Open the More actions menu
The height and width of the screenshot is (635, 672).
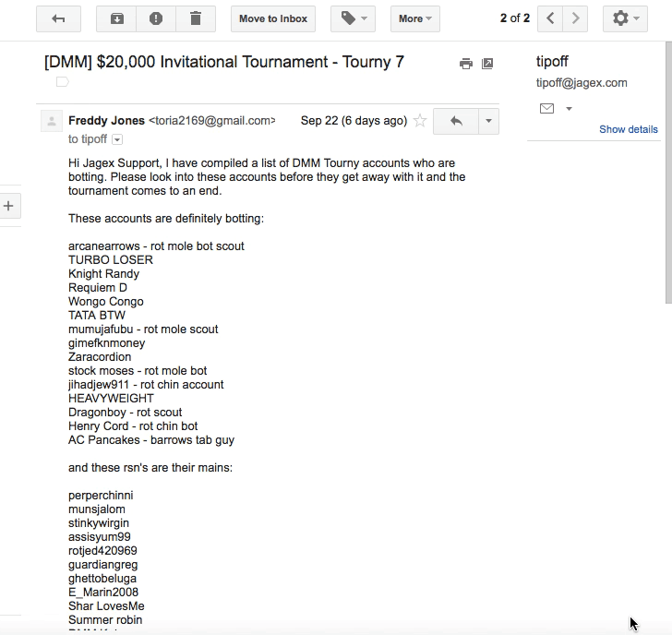[414, 18]
